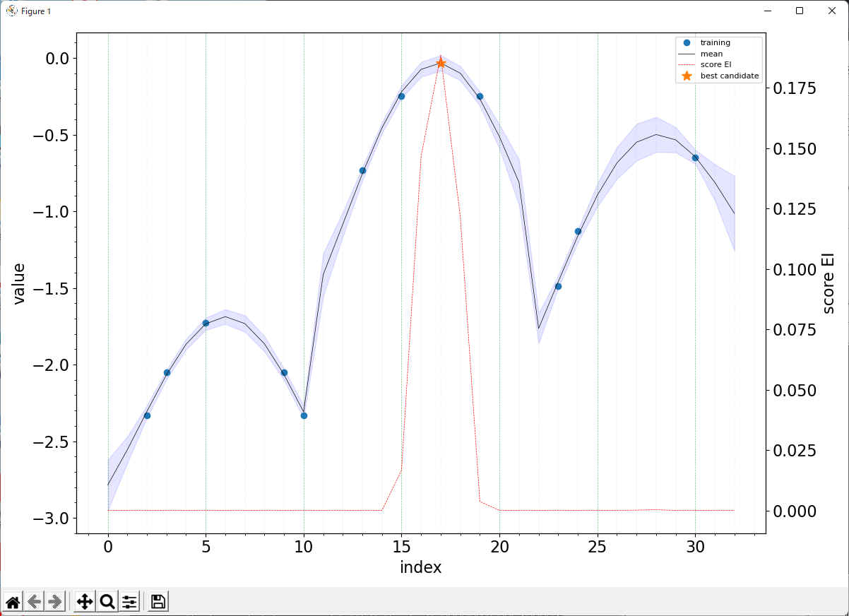Click the training point at index 13
This screenshot has width=849, height=616.
(x=362, y=170)
